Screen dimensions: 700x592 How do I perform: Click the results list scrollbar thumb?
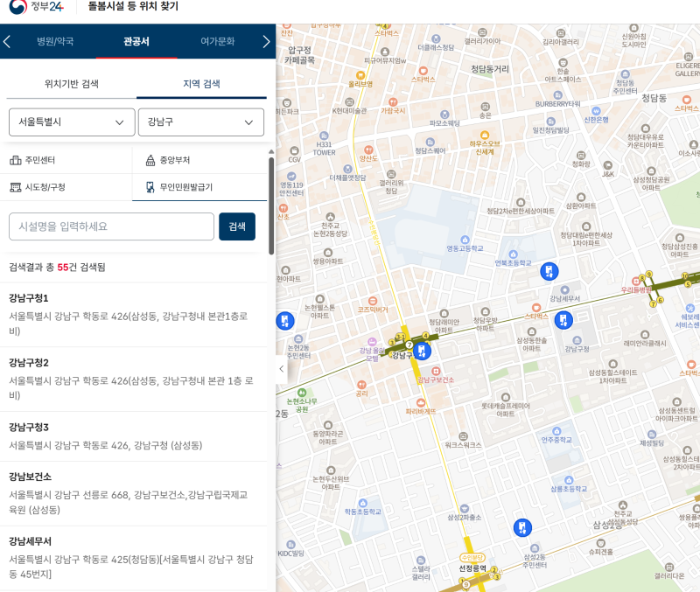(x=271, y=205)
